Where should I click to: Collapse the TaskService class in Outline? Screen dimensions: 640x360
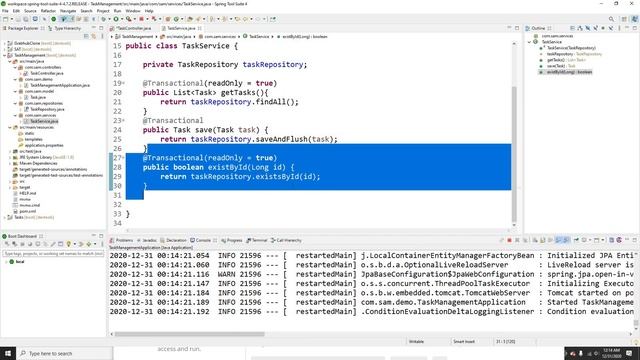[529, 42]
